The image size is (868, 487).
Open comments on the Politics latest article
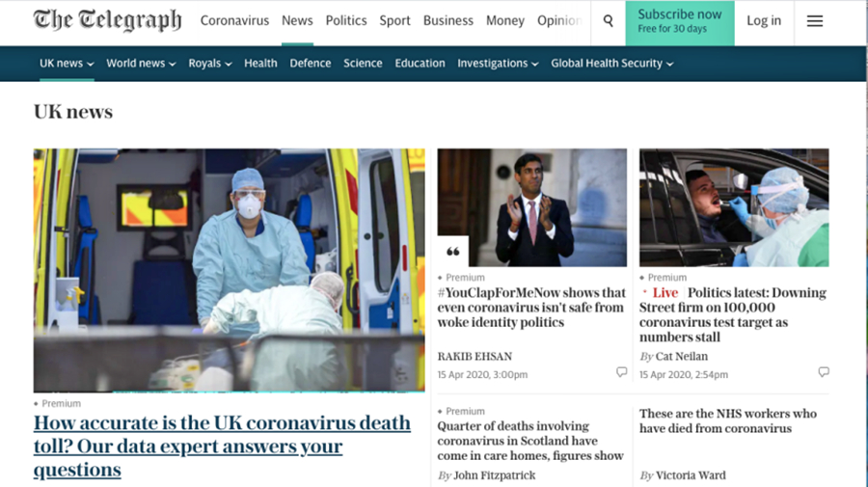pos(824,372)
